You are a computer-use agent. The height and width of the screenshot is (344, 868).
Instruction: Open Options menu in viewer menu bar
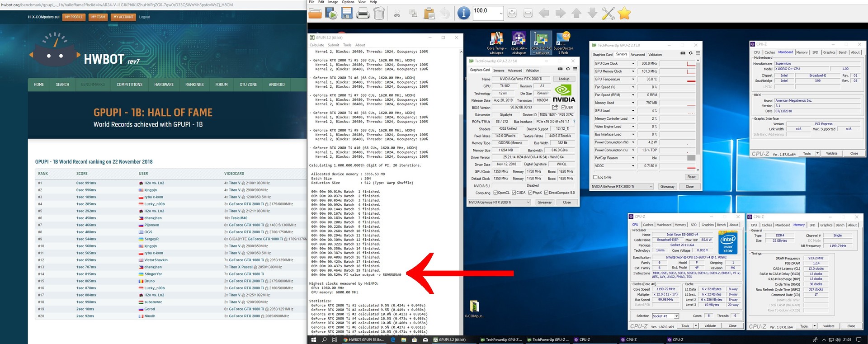[348, 2]
